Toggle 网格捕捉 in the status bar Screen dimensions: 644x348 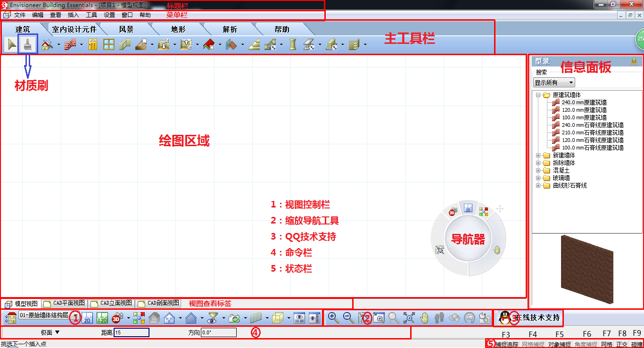tap(533, 344)
